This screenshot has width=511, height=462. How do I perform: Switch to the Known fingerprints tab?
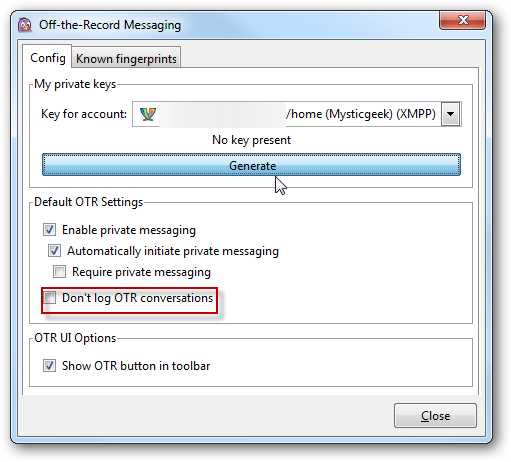[126, 58]
